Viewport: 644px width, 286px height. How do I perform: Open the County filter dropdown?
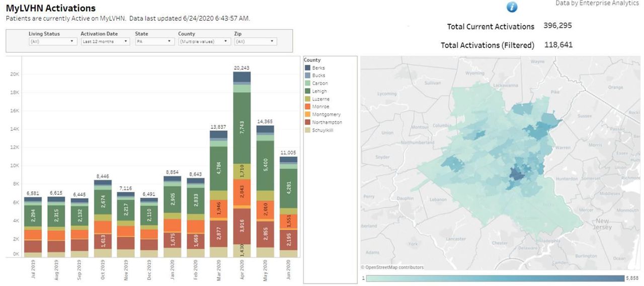coord(205,41)
